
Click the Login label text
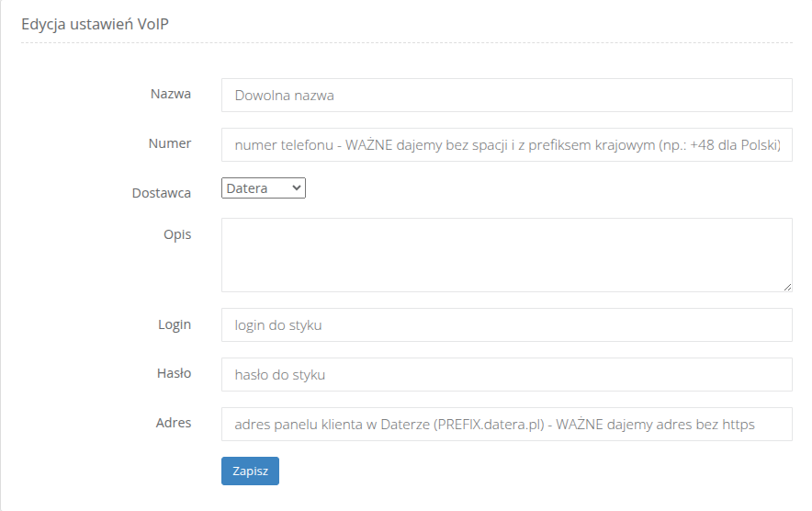pos(174,324)
